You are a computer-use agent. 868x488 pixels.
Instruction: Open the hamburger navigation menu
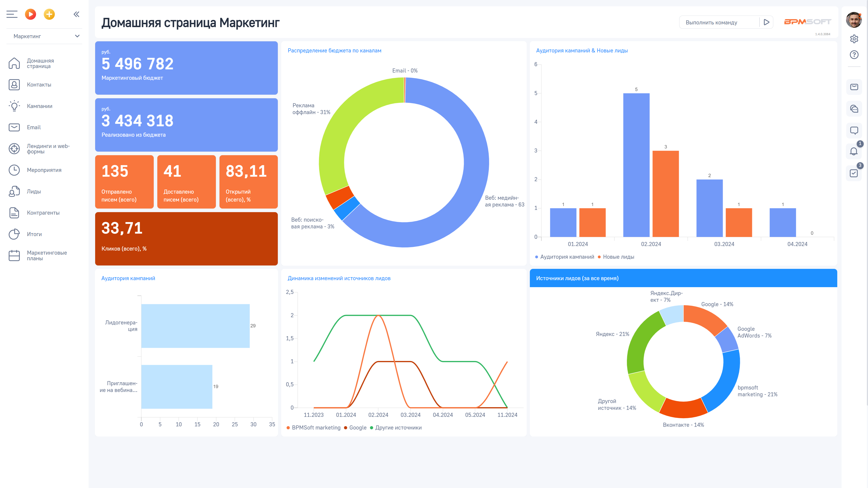click(12, 14)
